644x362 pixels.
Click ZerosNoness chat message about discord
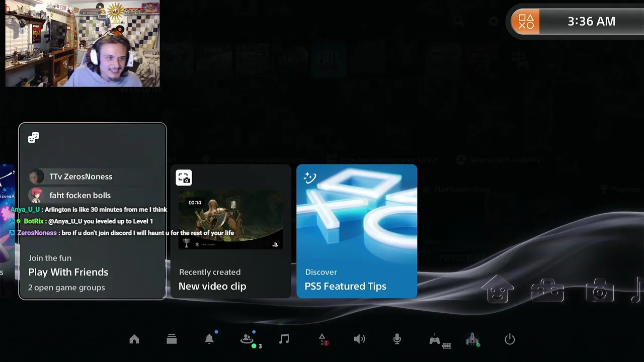point(122,233)
